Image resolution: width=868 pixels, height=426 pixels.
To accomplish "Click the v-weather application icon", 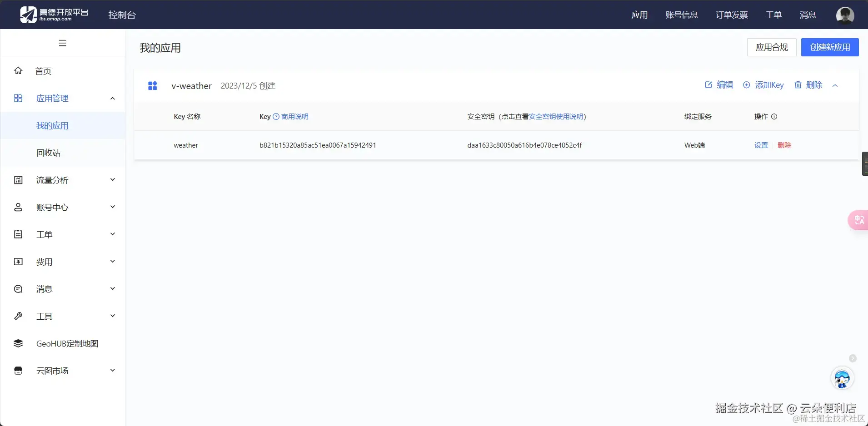I will pos(153,85).
